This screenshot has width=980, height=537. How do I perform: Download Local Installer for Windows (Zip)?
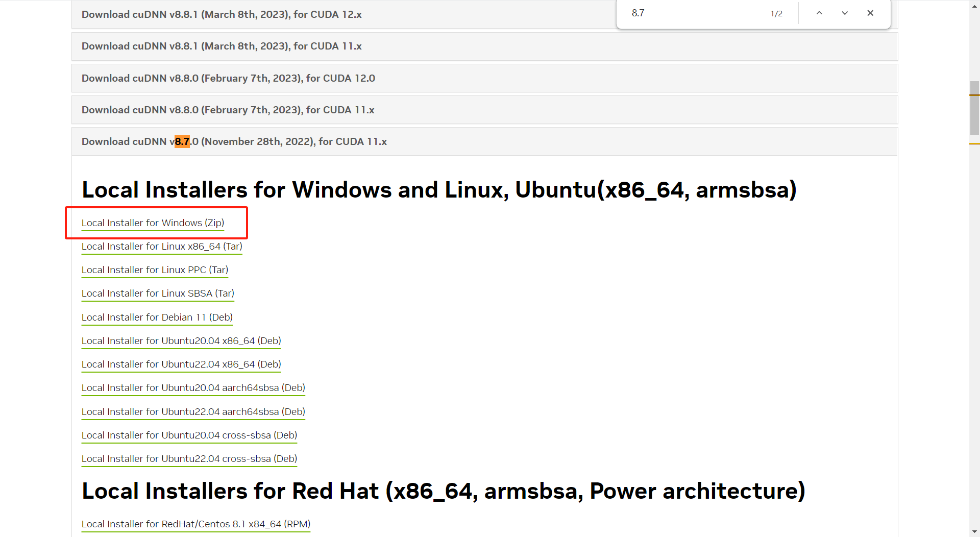(153, 223)
